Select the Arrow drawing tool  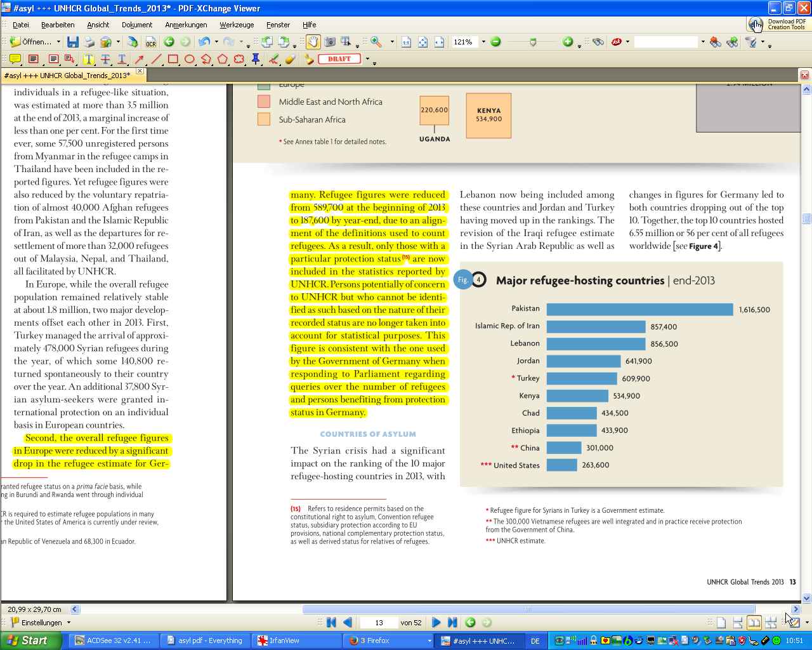[x=139, y=59]
